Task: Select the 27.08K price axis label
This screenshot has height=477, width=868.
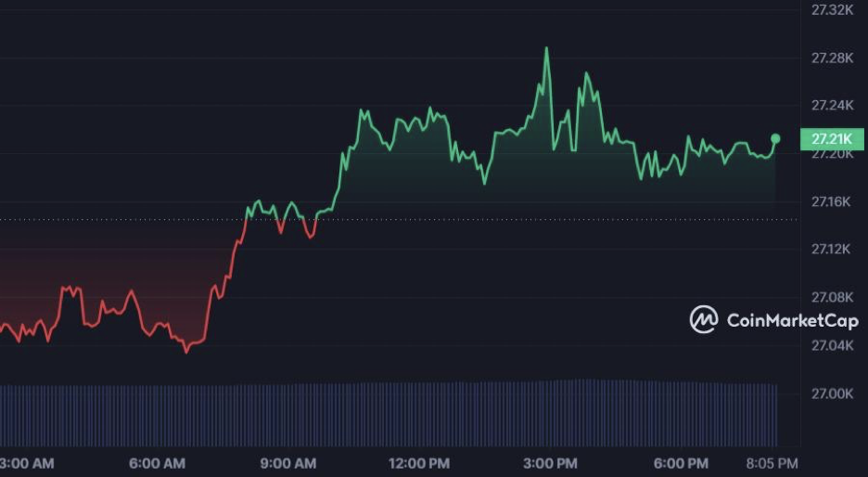Action: (x=832, y=298)
